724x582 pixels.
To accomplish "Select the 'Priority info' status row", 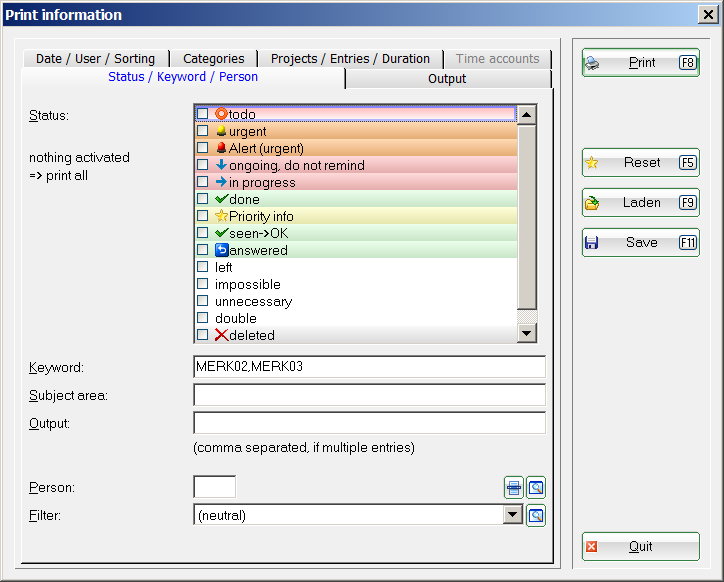I will [262, 216].
